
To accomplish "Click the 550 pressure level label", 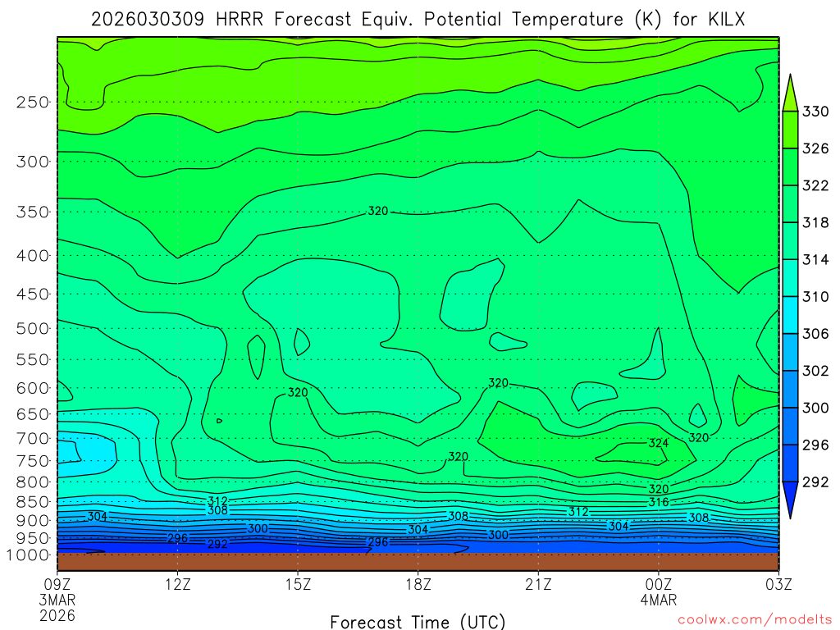I will (x=33, y=359).
